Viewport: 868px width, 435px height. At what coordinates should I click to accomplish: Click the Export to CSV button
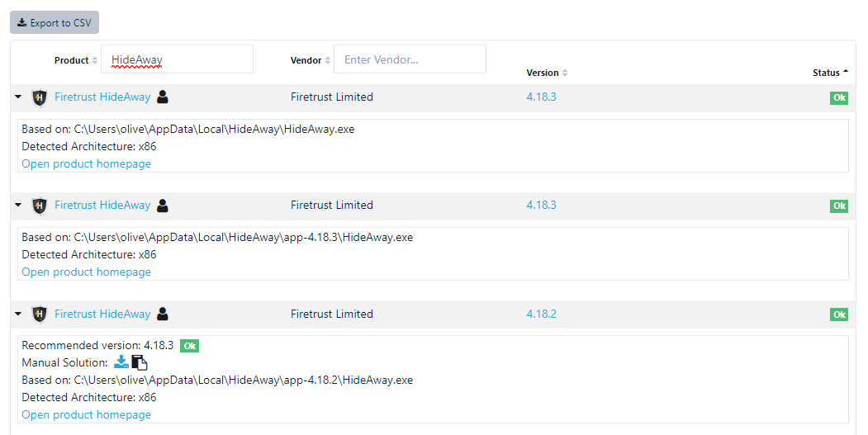point(55,22)
